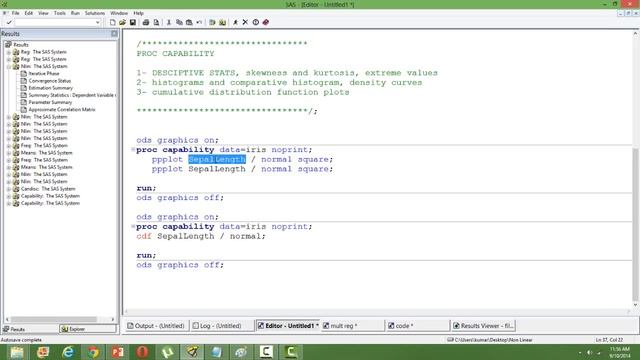
Task: Collapse the proc capability cdf code block
Action: [x=133, y=227]
